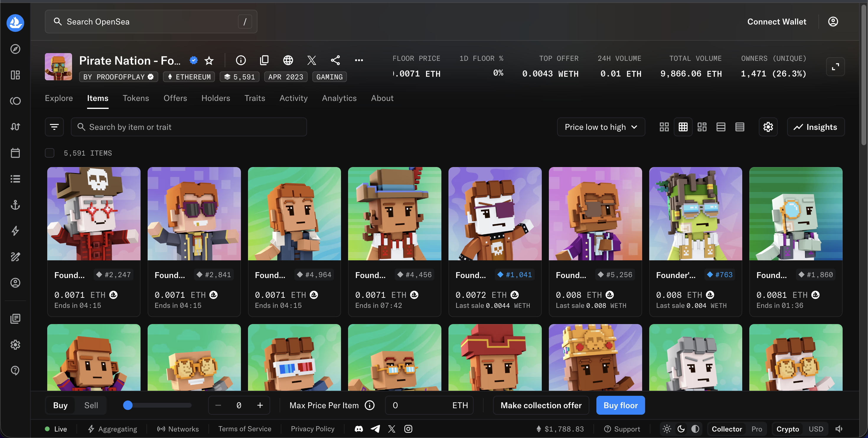Switch to light theme sun icon
The width and height of the screenshot is (868, 438).
point(667,429)
